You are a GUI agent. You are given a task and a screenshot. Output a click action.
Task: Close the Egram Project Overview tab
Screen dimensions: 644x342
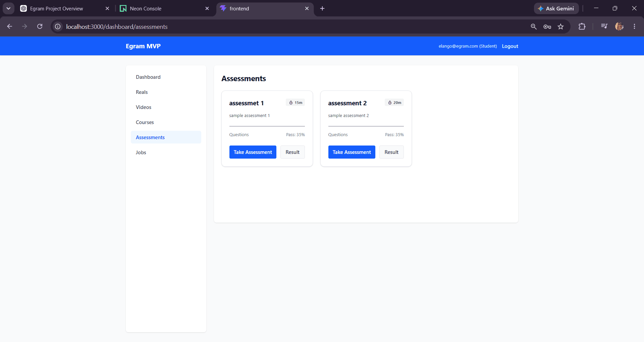[x=107, y=8]
